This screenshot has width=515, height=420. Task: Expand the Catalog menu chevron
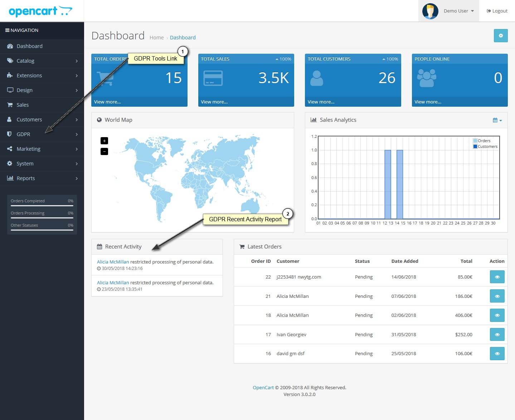77,61
